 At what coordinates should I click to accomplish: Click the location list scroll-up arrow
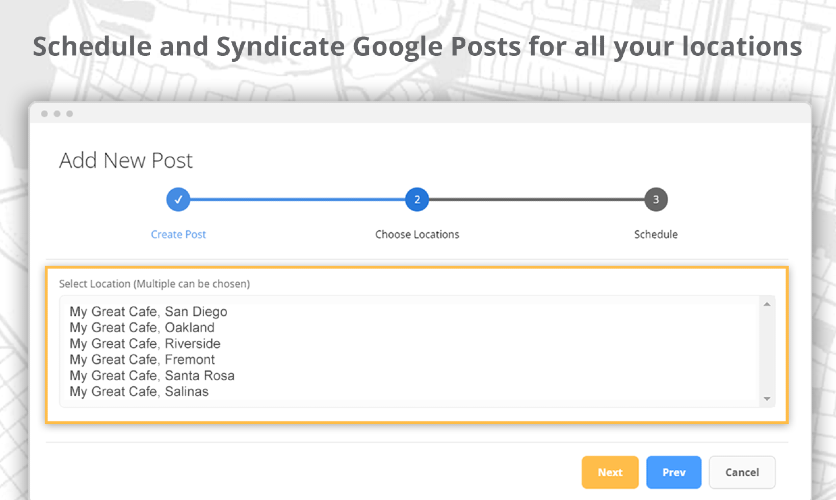(x=767, y=304)
